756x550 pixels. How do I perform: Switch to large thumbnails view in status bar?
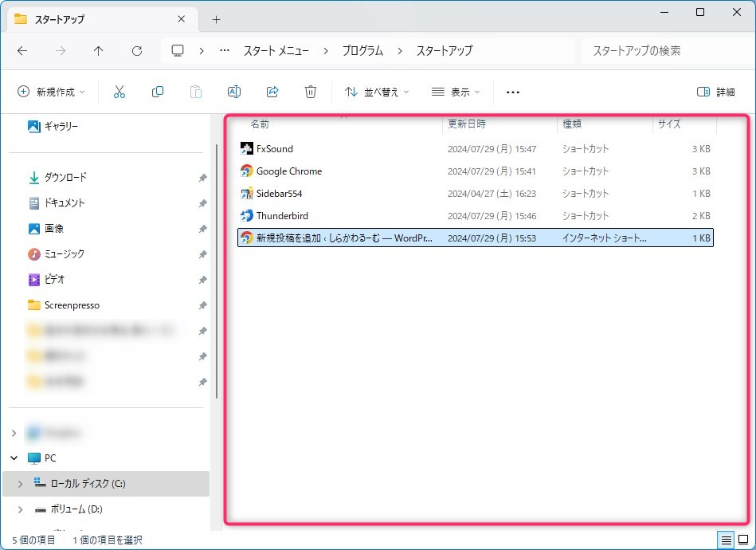(x=743, y=540)
